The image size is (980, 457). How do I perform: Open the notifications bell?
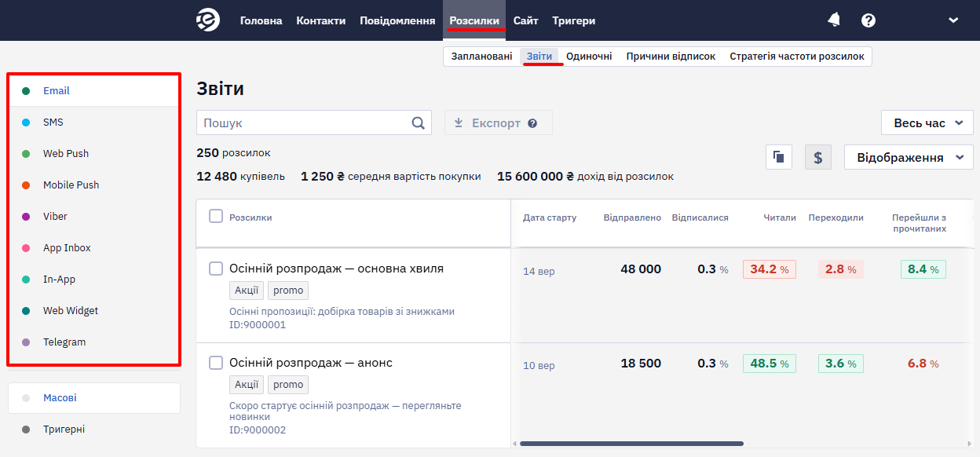coord(834,20)
